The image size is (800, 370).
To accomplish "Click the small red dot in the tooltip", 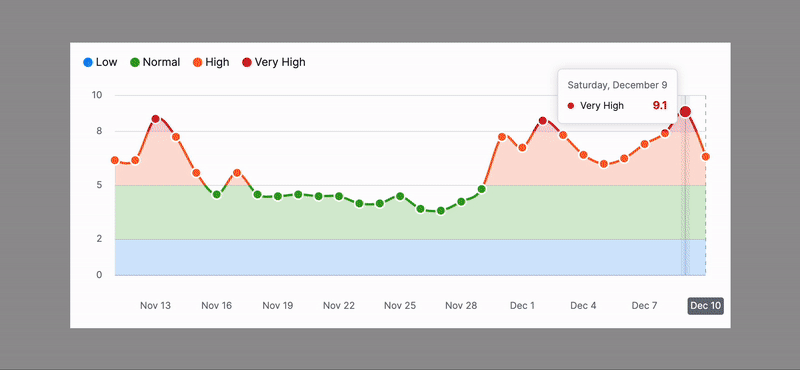I will tap(571, 106).
